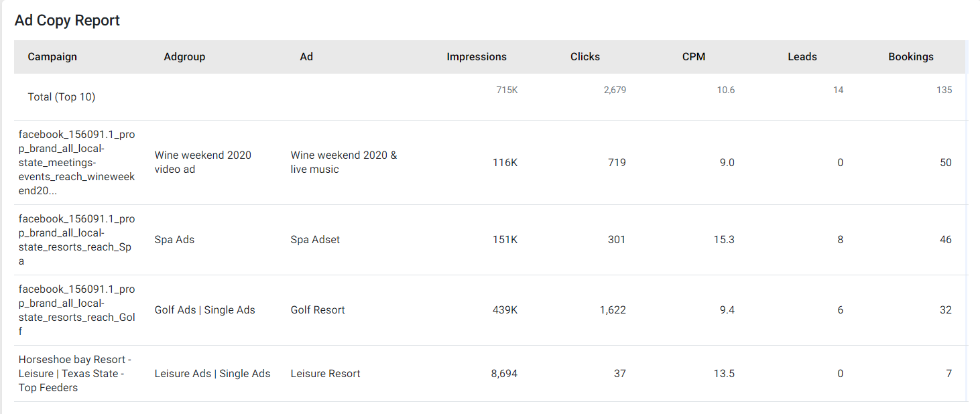Sort table by Impressions header
Viewport: 980px width, 414px height.
(x=477, y=57)
